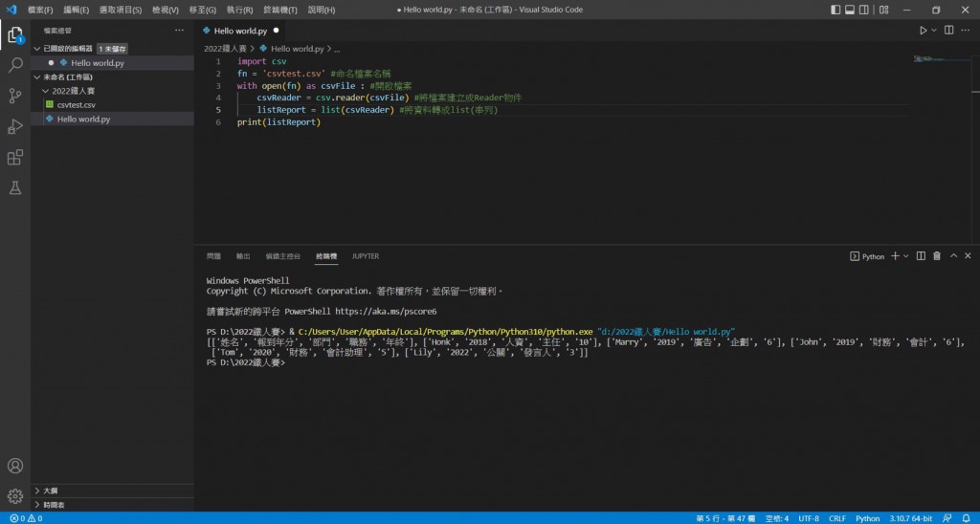Split the editor to the right
The image size is (980, 524).
[948, 30]
